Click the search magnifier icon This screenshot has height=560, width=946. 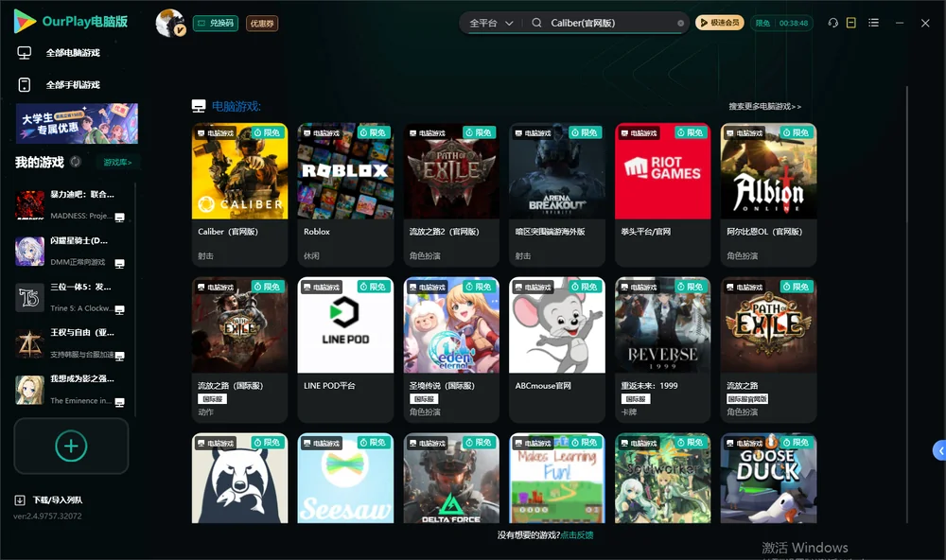[536, 23]
